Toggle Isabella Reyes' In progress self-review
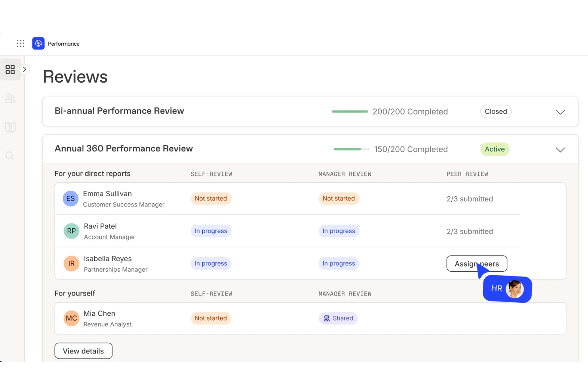This screenshot has height=392, width=588. coord(211,263)
